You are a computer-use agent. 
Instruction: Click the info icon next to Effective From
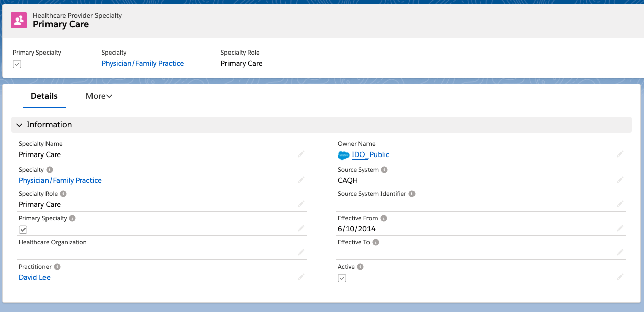click(x=384, y=218)
